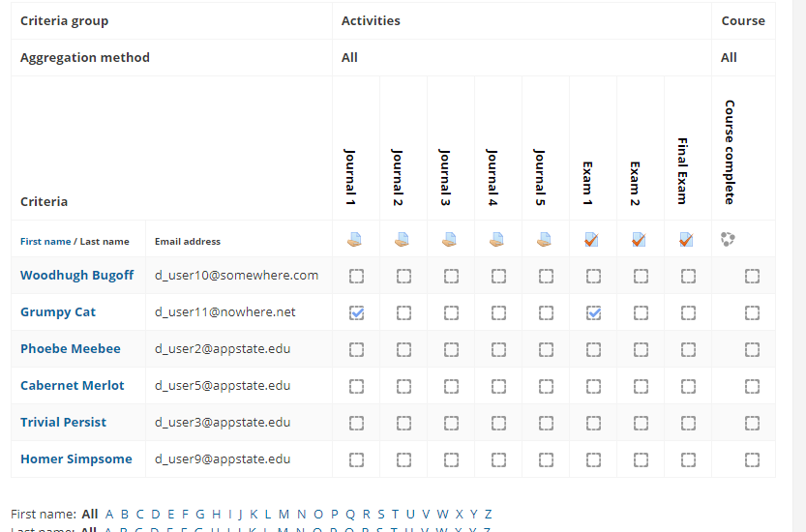The width and height of the screenshot is (806, 532).
Task: Filter first name by letter T
Action: click(x=395, y=514)
